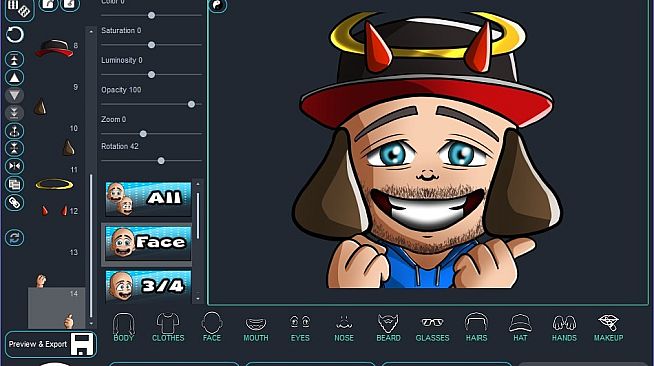
Task: Click Preview & Export button
Action: coord(51,344)
